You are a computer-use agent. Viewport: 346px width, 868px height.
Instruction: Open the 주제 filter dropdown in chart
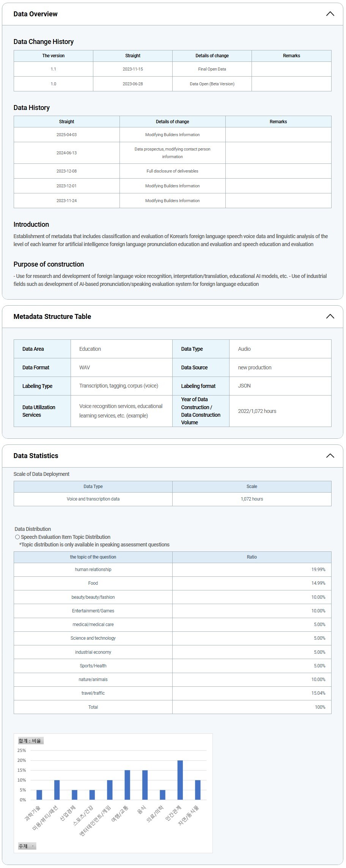[27, 846]
